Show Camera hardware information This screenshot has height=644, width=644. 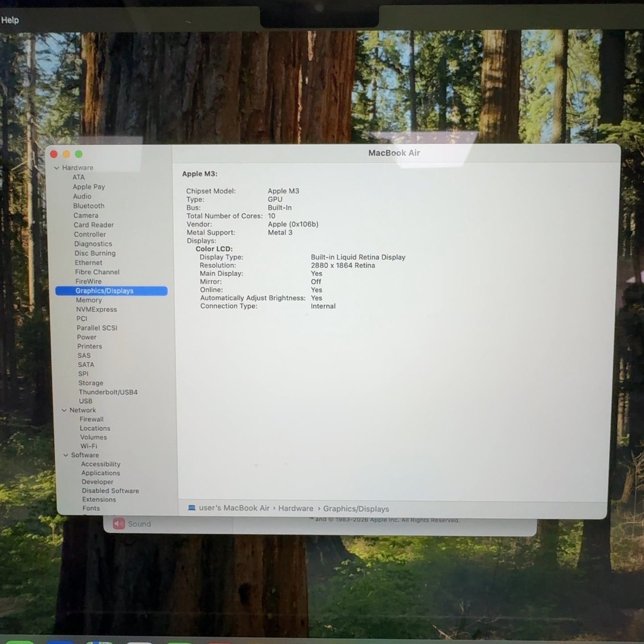point(86,215)
